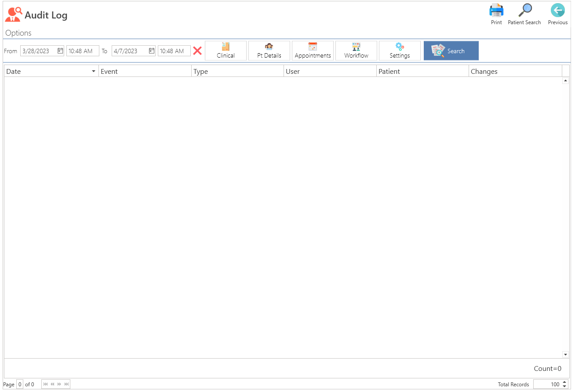Filter by Clinical events

pos(226,51)
